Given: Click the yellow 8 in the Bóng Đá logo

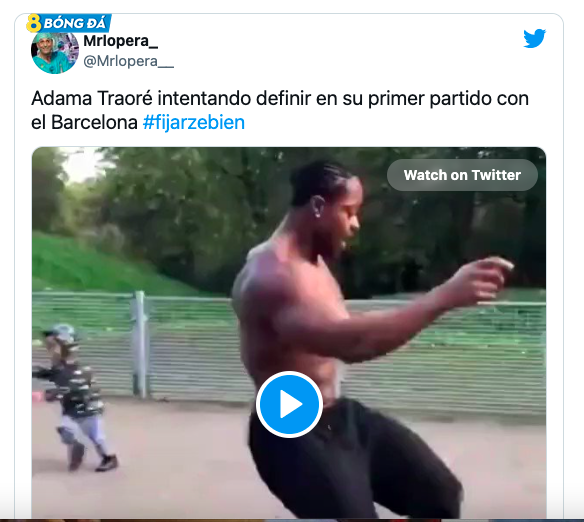Looking at the screenshot, I should [34, 23].
